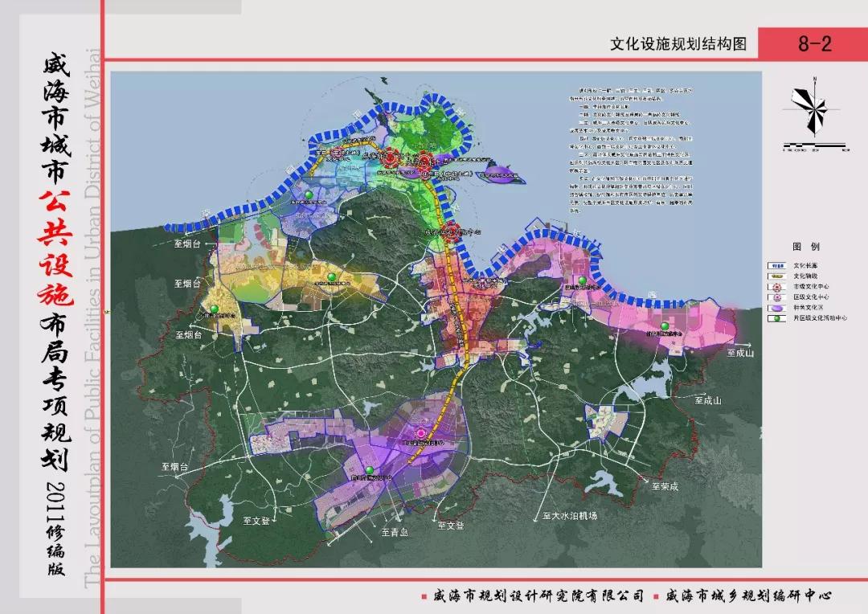Click the scale bar under the compass

(x=814, y=145)
